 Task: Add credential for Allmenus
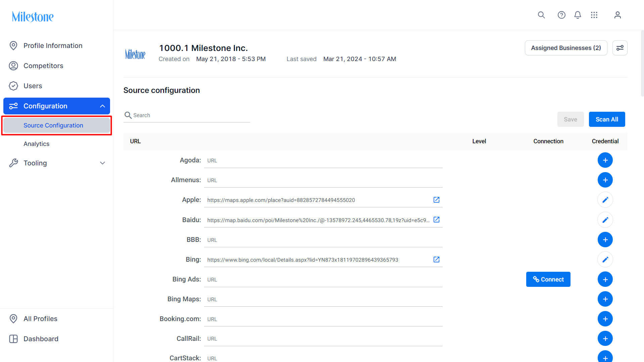click(605, 180)
